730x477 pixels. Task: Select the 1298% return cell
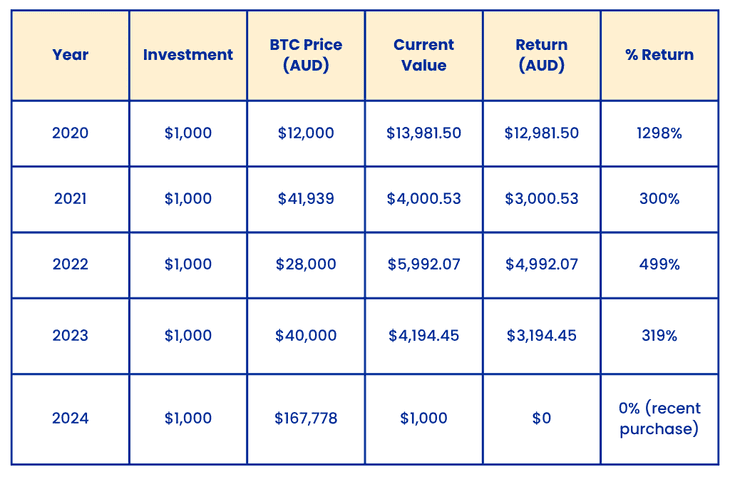[659, 133]
